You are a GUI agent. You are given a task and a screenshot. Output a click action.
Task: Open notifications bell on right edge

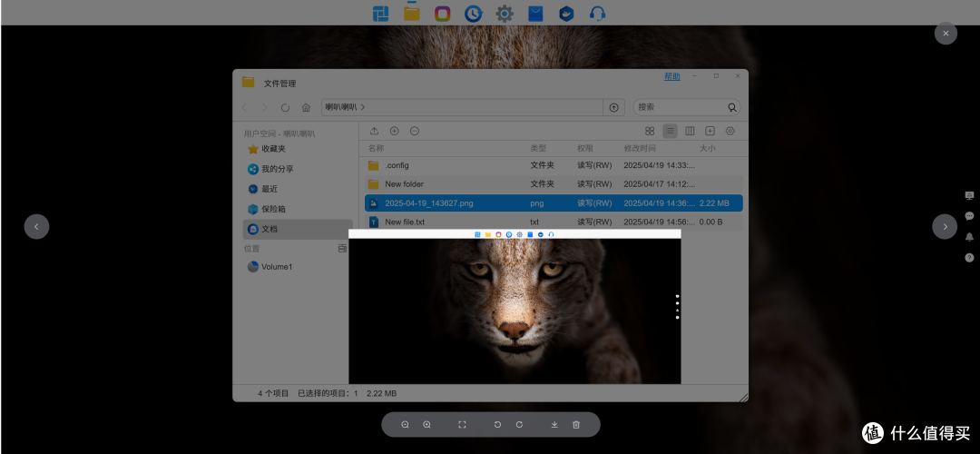tap(969, 237)
